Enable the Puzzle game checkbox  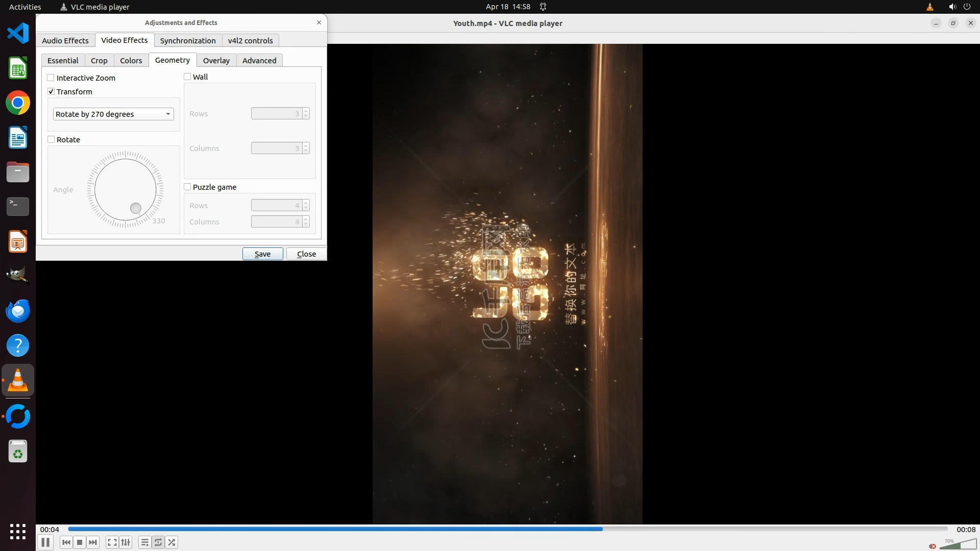tap(187, 187)
